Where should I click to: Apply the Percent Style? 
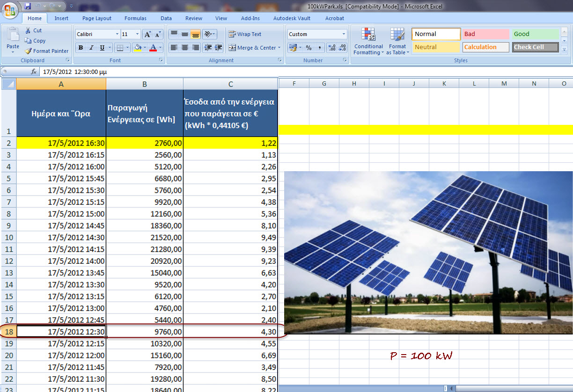(x=309, y=48)
